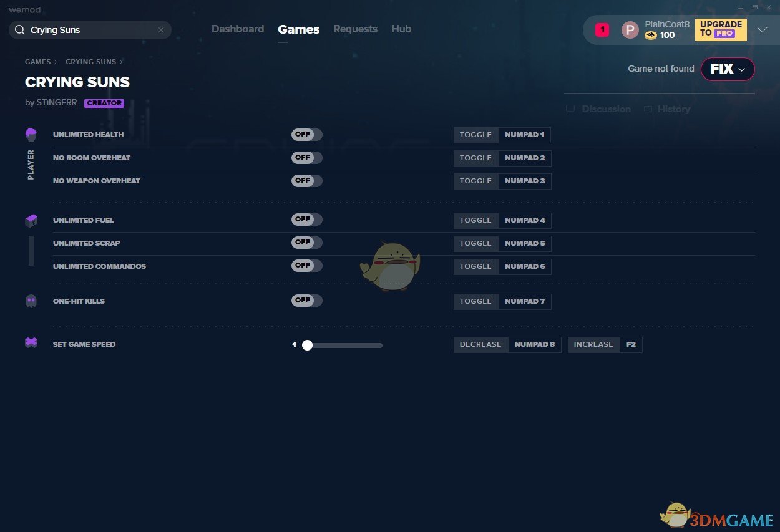Click the History panel icon
The height and width of the screenshot is (532, 780).
pyautogui.click(x=648, y=109)
